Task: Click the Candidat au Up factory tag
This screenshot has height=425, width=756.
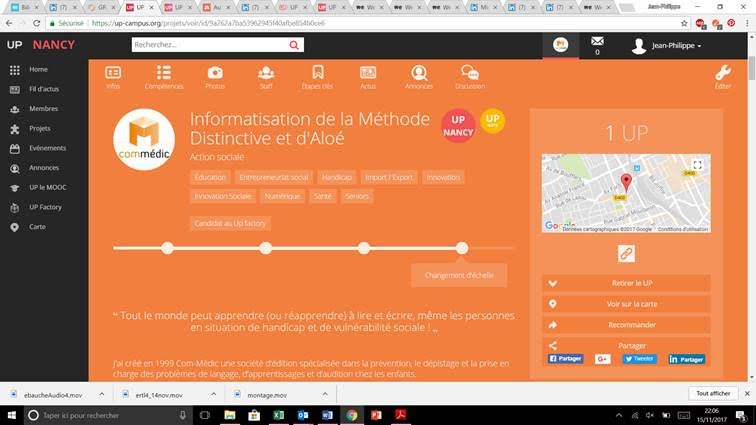Action: pyautogui.click(x=230, y=223)
